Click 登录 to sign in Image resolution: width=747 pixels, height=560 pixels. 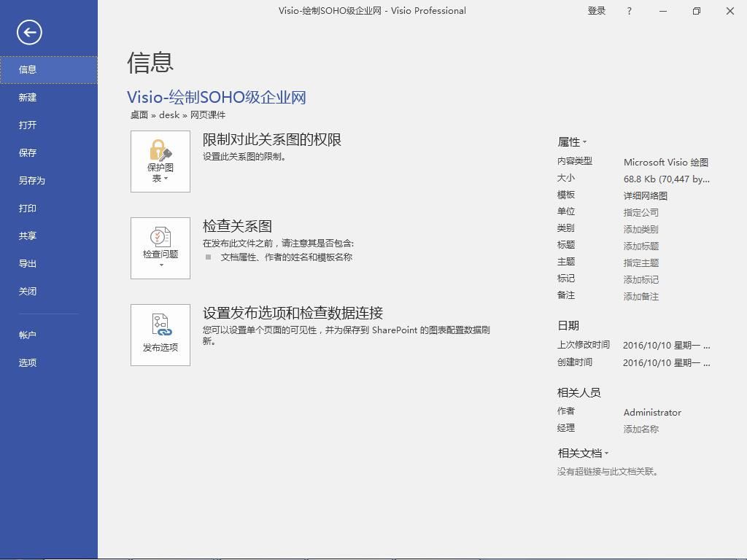tap(597, 11)
